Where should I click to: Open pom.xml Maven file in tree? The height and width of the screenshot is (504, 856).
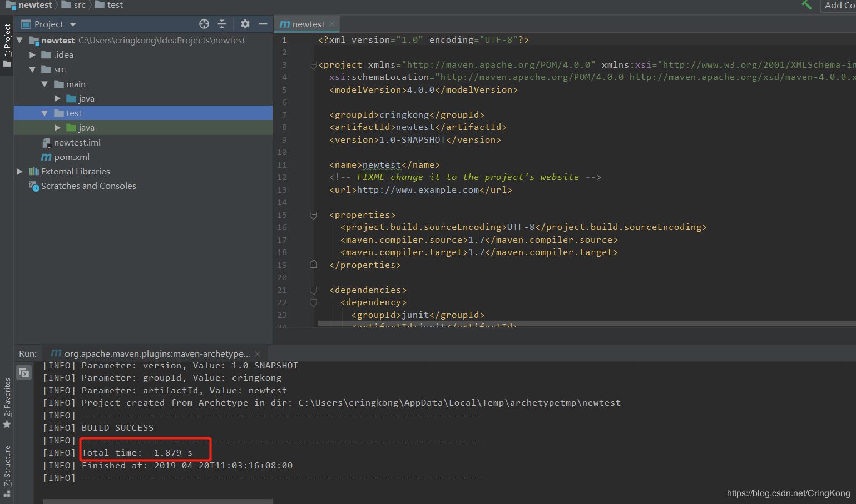(x=71, y=157)
